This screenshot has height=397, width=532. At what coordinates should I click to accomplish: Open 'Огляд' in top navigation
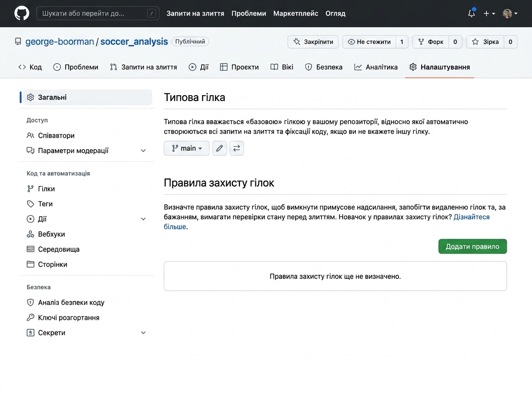click(x=335, y=13)
